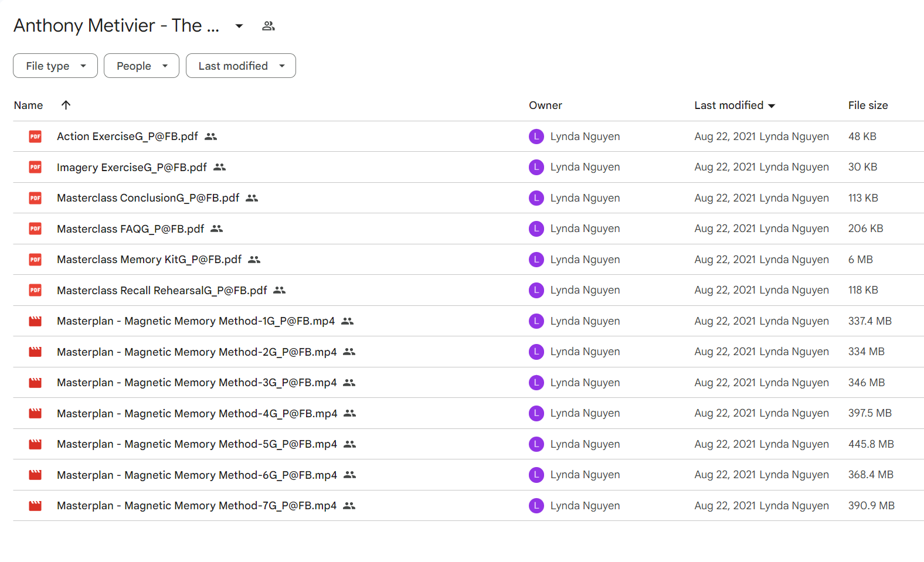The width and height of the screenshot is (924, 562).
Task: Click the 118 KB file size cell
Action: click(863, 290)
